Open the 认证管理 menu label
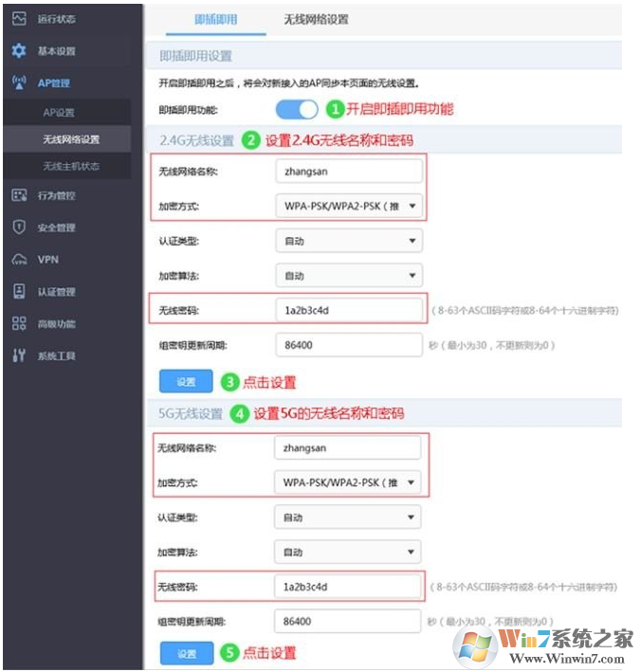The width and height of the screenshot is (640, 672). tap(57, 292)
